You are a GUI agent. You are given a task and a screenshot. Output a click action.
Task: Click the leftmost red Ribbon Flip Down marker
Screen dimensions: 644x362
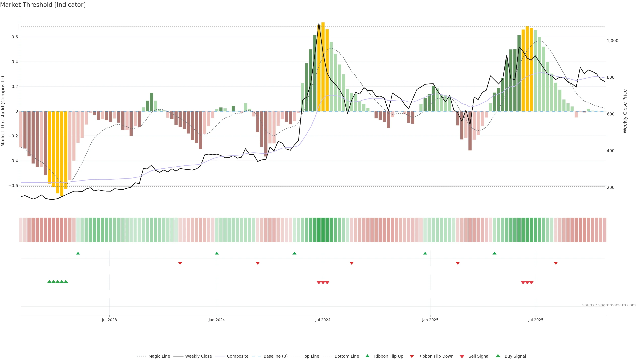[x=180, y=263]
